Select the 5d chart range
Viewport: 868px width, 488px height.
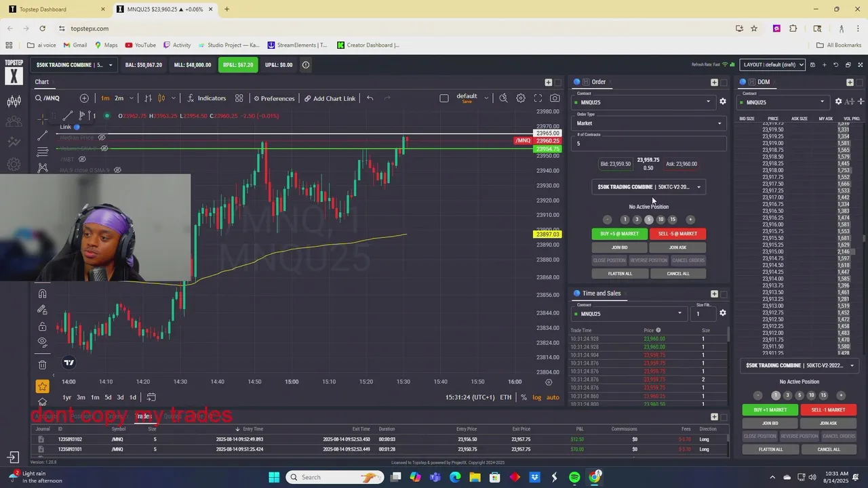[x=108, y=397]
